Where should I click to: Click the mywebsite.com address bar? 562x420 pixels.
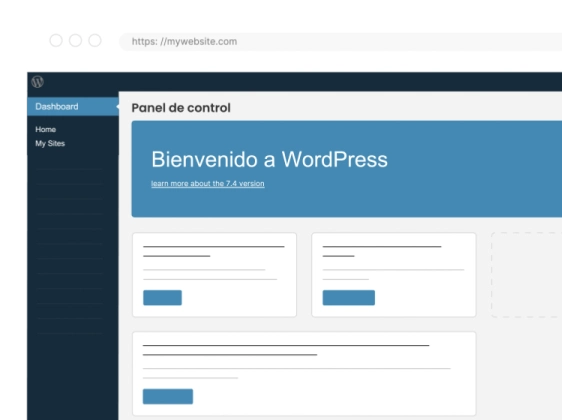pyautogui.click(x=340, y=42)
